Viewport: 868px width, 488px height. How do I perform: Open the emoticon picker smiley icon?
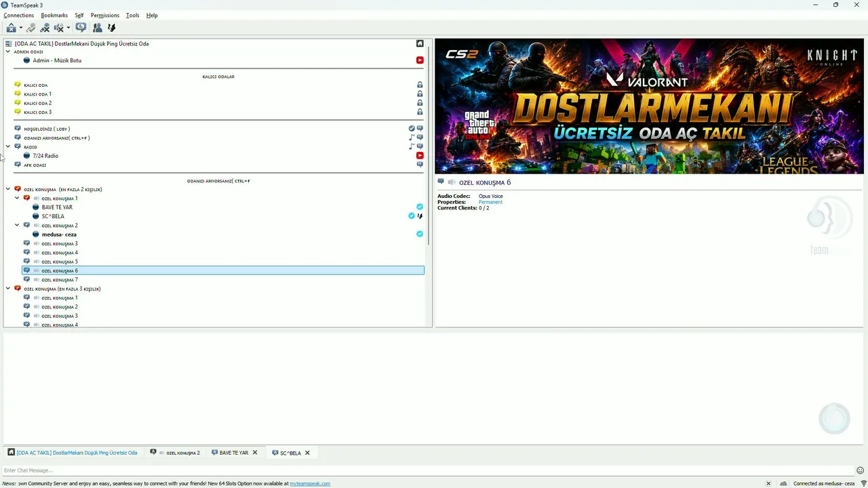861,470
